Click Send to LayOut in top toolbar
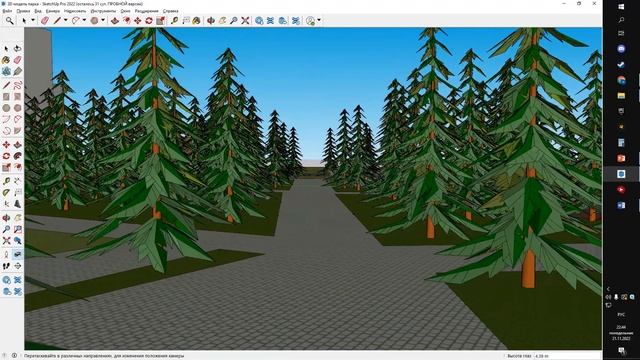The image size is (640, 360). [x=282, y=20]
